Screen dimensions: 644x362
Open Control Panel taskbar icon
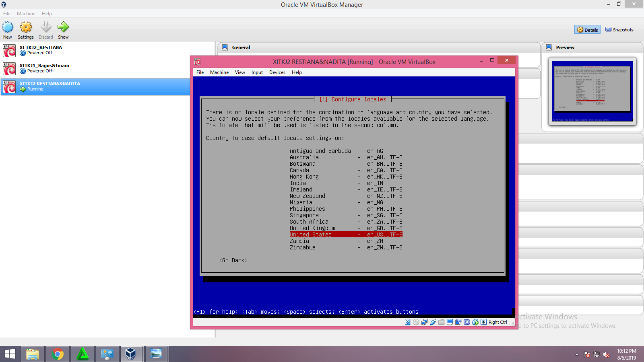point(107,354)
